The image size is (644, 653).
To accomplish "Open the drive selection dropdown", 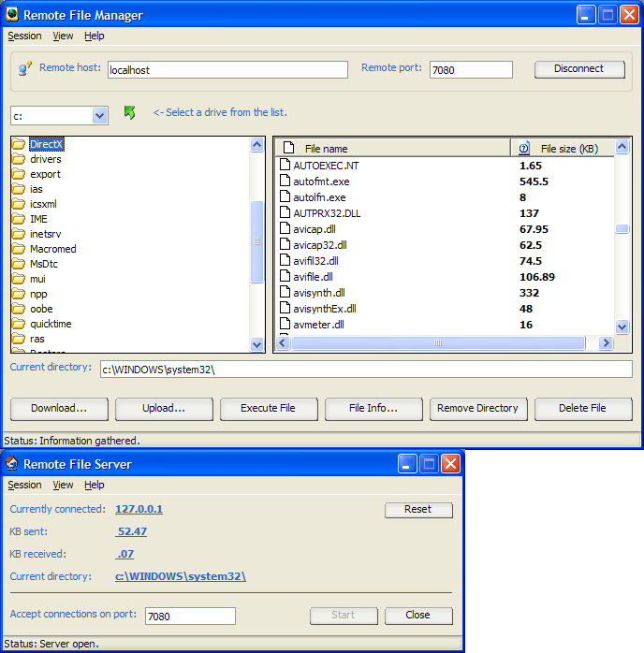I will (x=100, y=115).
